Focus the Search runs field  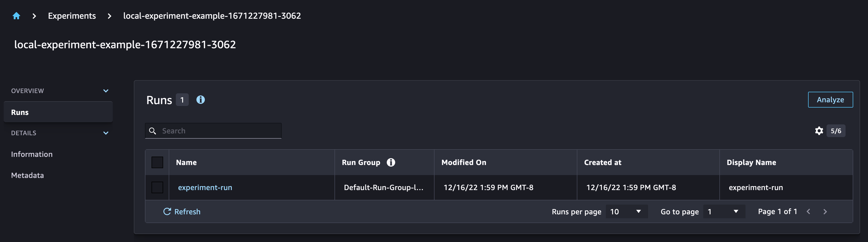pyautogui.click(x=213, y=131)
